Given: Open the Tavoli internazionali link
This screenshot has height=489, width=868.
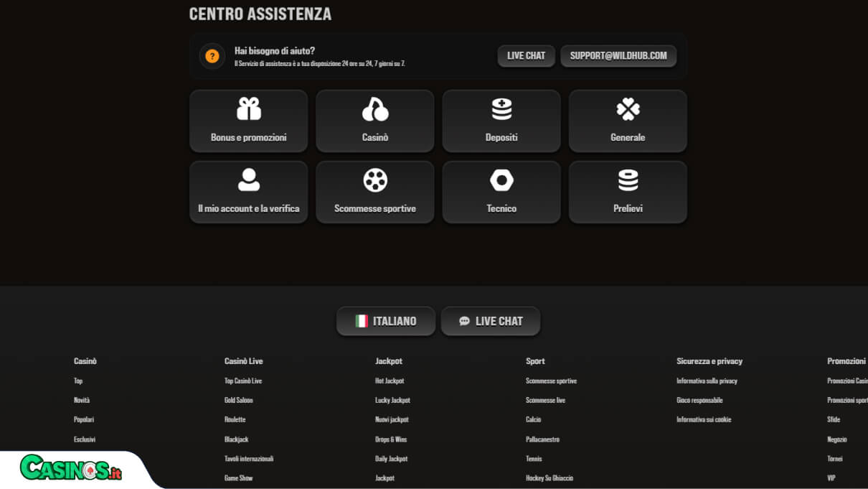Looking at the screenshot, I should 249,458.
